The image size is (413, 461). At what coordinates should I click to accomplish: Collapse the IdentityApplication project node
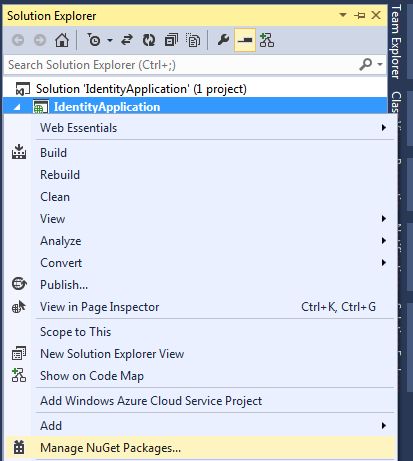pyautogui.click(x=17, y=107)
